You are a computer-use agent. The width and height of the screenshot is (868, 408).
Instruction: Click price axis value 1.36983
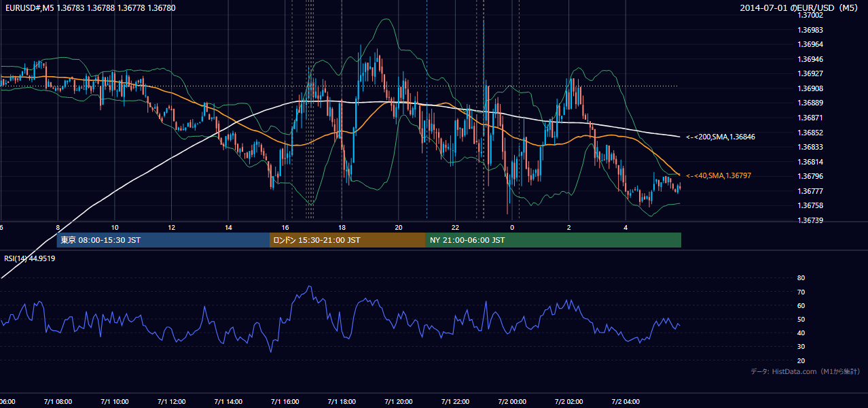click(x=810, y=30)
